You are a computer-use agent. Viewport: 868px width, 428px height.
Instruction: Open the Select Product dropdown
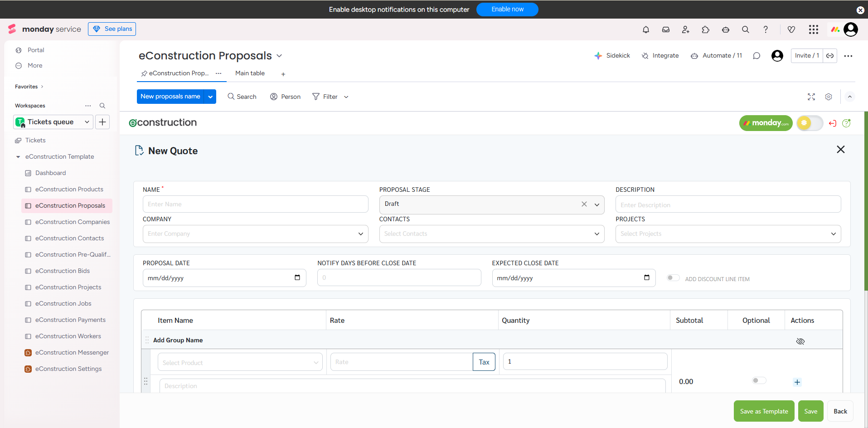pyautogui.click(x=240, y=362)
